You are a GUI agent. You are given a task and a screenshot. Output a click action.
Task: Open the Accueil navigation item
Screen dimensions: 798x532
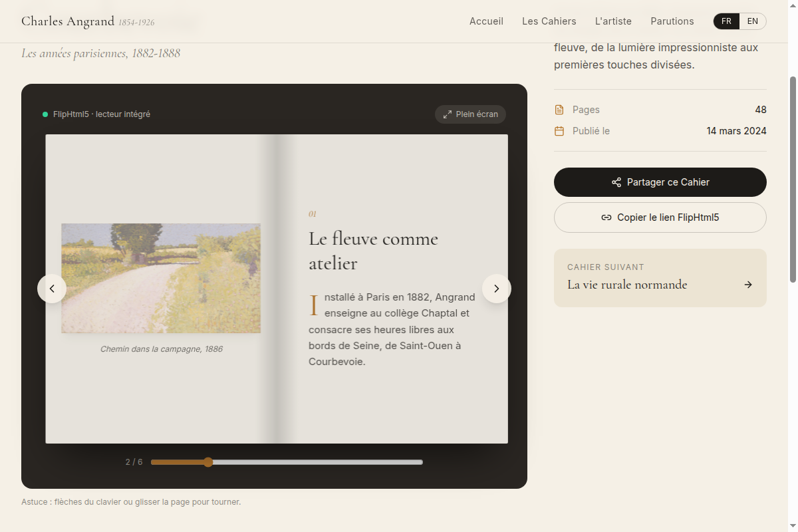(486, 21)
